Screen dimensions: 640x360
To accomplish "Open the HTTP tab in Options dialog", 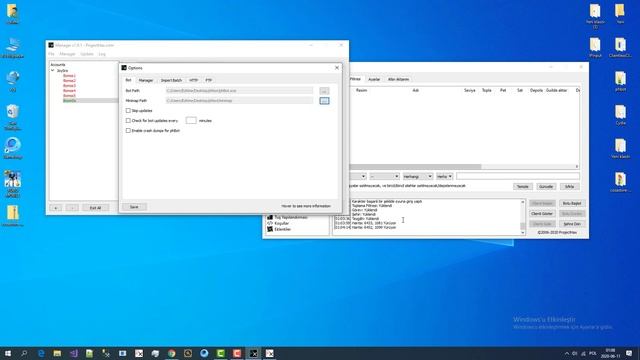I will (x=193, y=80).
